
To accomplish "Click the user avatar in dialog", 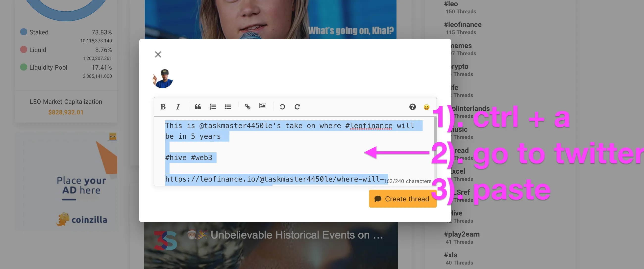I will [x=163, y=79].
